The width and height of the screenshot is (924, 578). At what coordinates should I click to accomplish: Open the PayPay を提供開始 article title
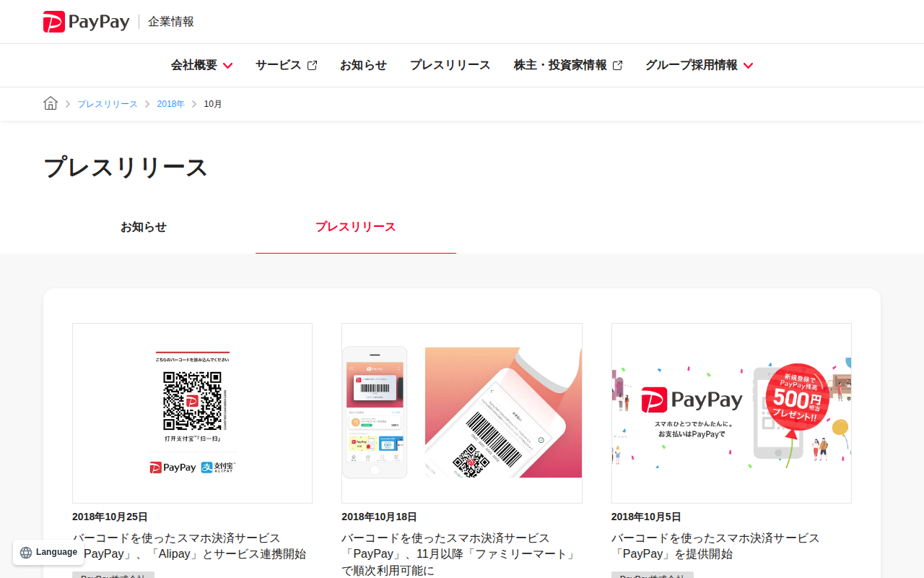[x=715, y=546]
